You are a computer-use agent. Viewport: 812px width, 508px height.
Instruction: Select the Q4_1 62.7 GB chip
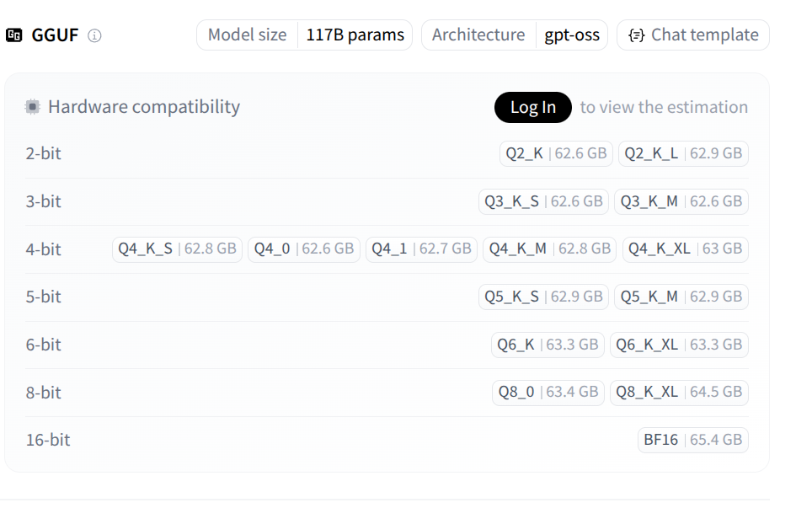pyautogui.click(x=421, y=249)
